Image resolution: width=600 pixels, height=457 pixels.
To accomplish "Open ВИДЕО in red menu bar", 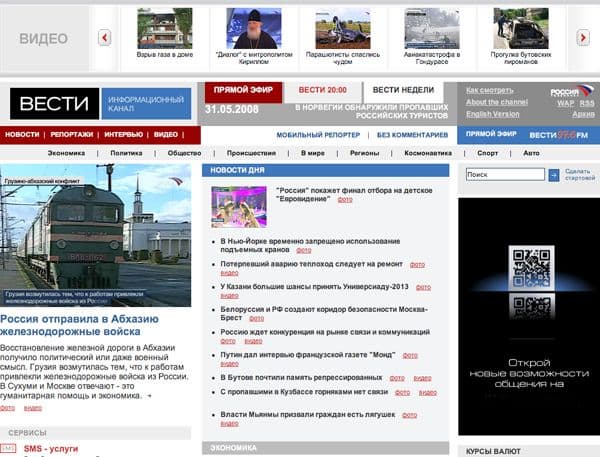I will [x=166, y=135].
